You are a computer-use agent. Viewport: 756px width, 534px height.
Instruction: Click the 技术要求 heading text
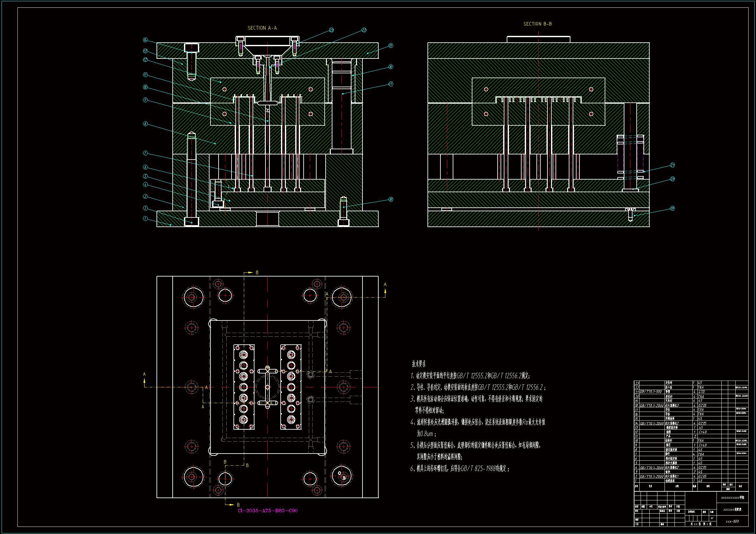418,364
